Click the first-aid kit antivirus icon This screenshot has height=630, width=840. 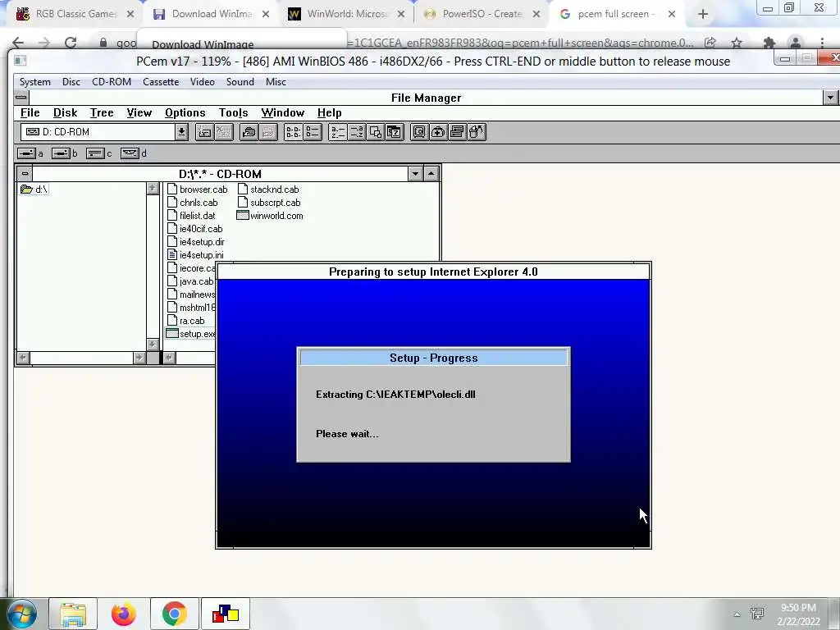(x=438, y=132)
